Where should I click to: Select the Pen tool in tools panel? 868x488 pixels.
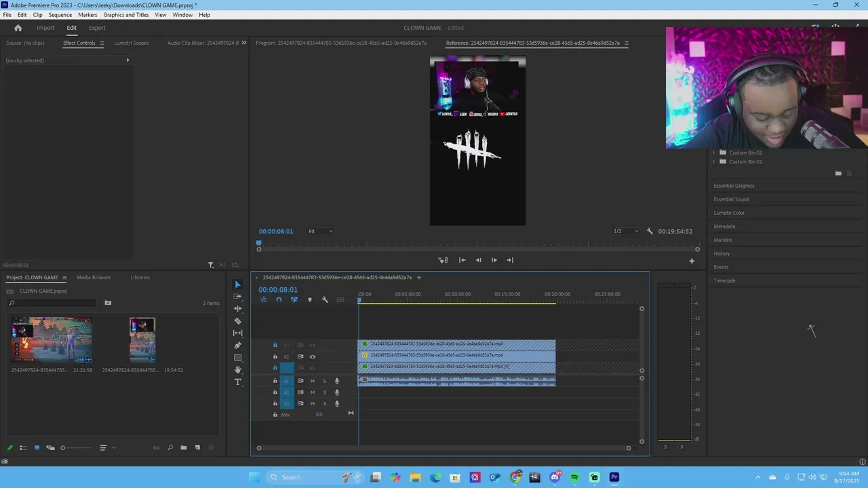(x=237, y=345)
